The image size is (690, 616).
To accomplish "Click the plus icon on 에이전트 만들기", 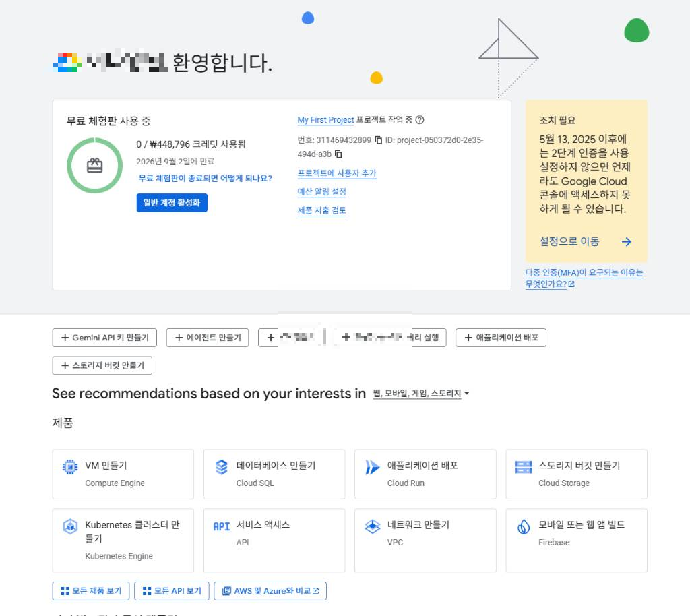I will (x=179, y=338).
